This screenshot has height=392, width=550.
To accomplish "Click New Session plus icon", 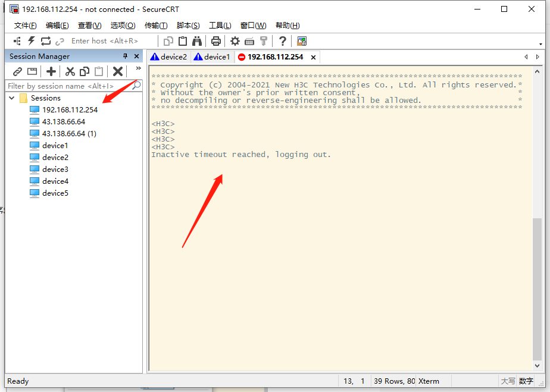I will click(x=51, y=71).
